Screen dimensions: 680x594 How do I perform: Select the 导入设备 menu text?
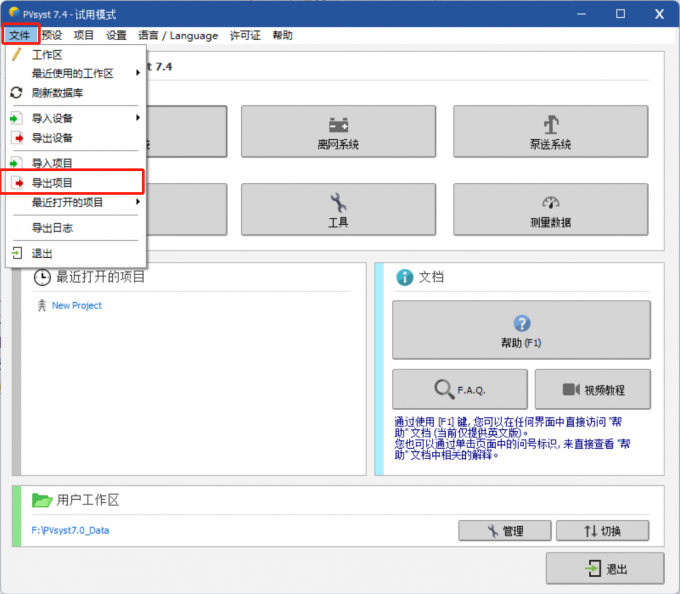coord(52,118)
